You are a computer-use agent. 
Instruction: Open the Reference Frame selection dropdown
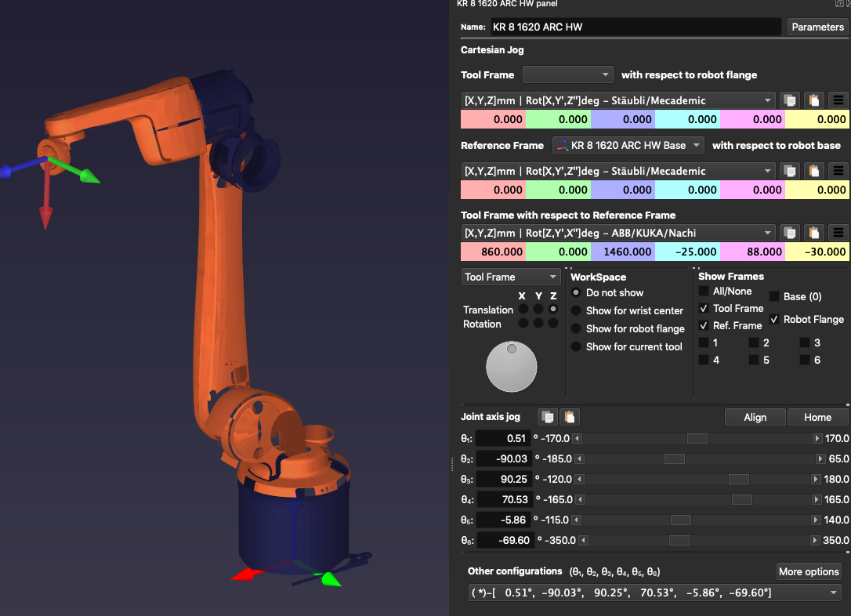[x=628, y=146]
